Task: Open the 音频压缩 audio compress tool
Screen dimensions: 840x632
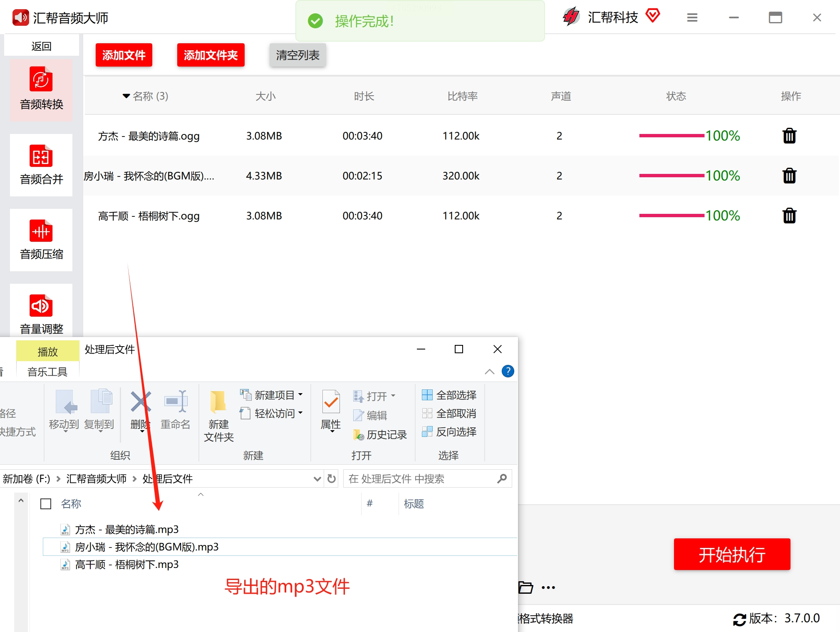Action: coord(41,240)
